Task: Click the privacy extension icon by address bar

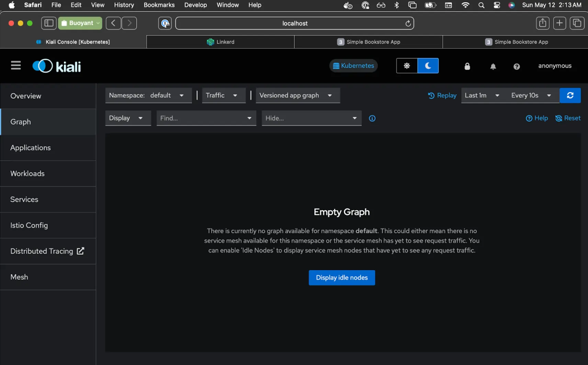Action: pos(165,23)
